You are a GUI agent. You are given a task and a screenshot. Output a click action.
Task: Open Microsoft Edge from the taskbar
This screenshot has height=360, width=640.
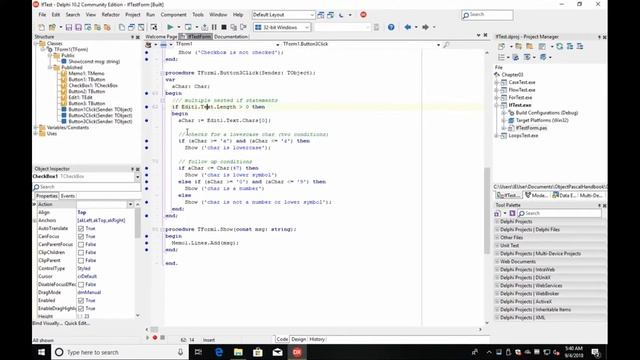(219, 352)
